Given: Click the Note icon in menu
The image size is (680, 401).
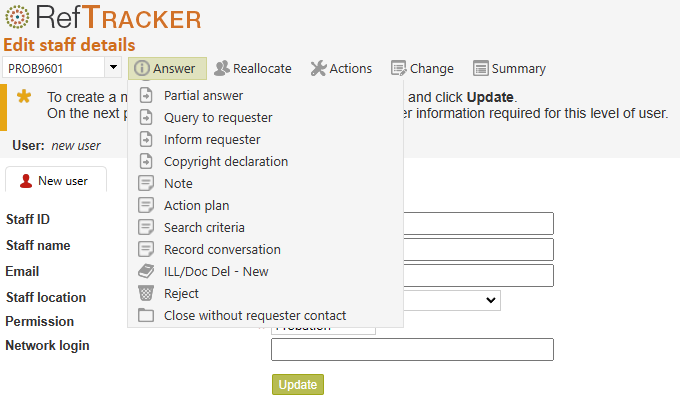Looking at the screenshot, I should [x=146, y=183].
